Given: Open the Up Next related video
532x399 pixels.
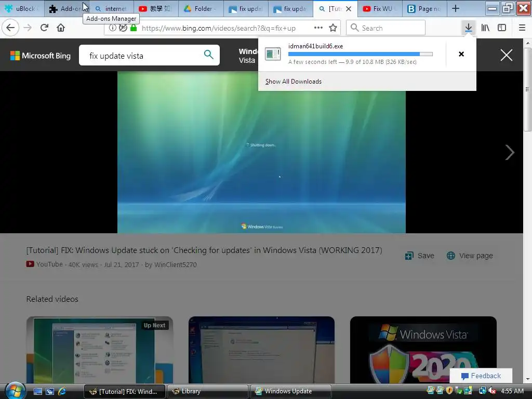Looking at the screenshot, I should (99, 350).
